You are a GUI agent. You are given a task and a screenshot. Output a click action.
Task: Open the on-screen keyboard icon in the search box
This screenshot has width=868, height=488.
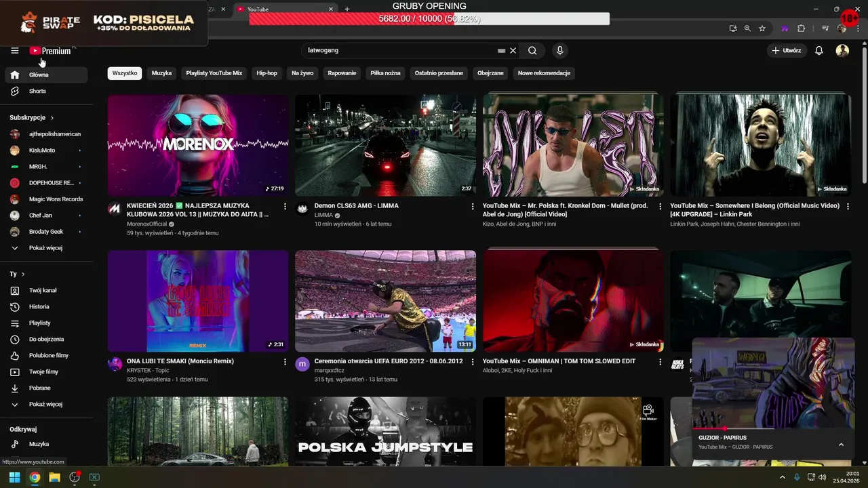(x=501, y=50)
